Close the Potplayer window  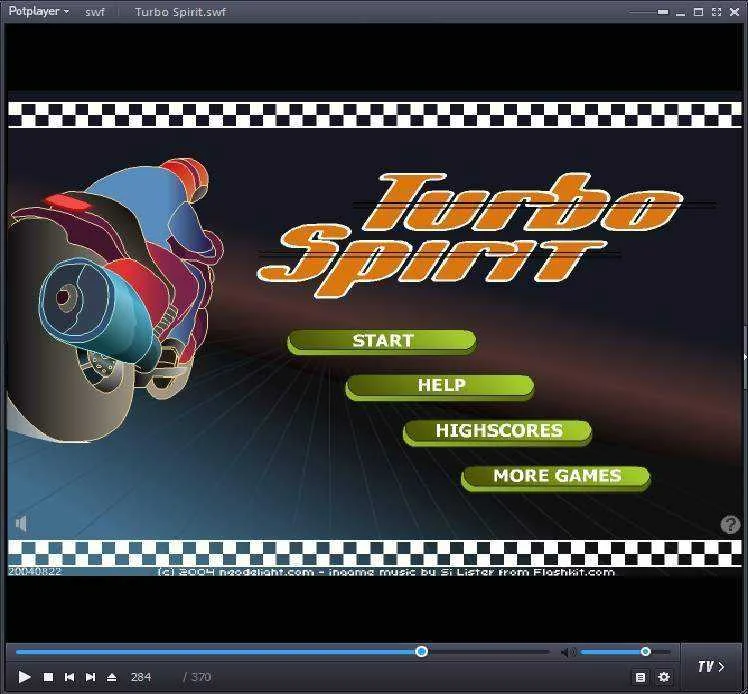(735, 12)
